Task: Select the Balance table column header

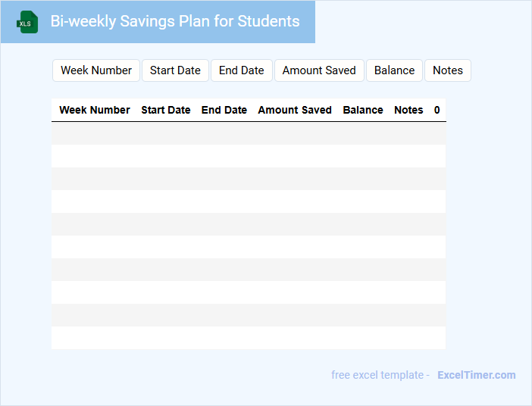Action: tap(363, 110)
